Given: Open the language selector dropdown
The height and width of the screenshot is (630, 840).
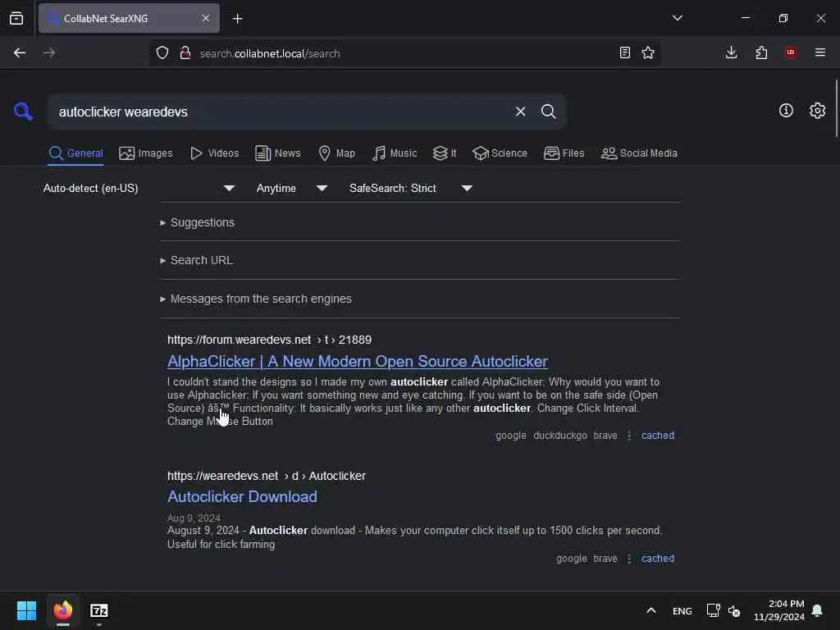Looking at the screenshot, I should (x=139, y=188).
